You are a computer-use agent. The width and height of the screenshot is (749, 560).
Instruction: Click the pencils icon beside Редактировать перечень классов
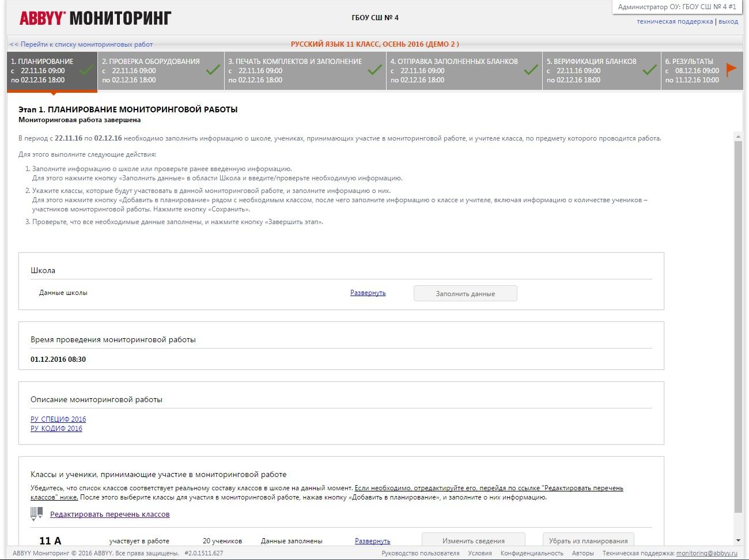click(x=37, y=514)
